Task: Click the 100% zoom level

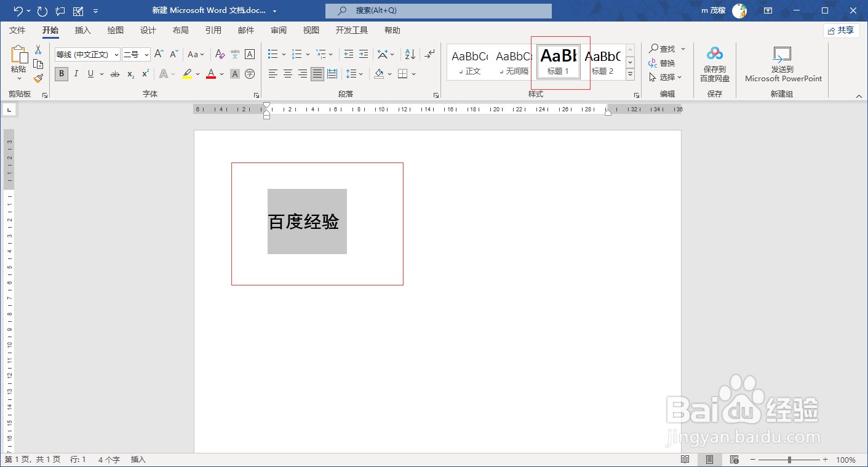Action: (846, 460)
